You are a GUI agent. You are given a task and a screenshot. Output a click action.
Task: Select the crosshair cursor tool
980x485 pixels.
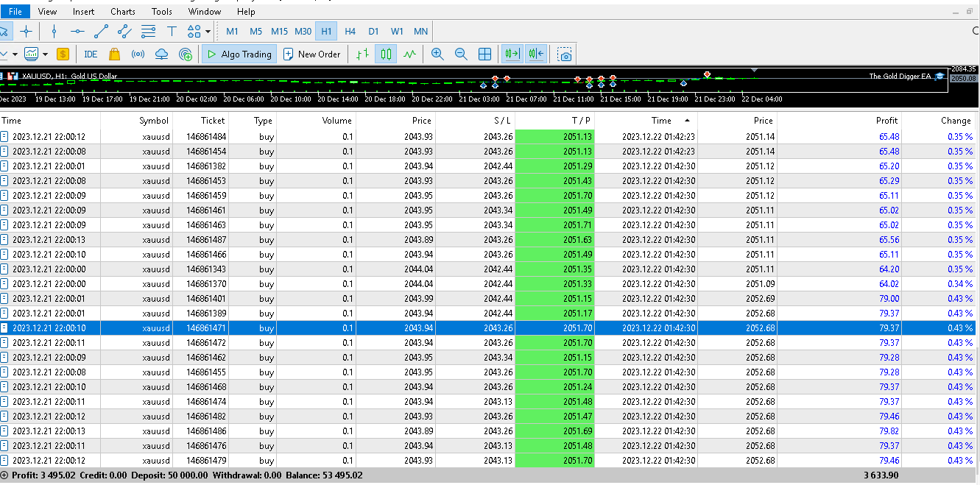[27, 31]
